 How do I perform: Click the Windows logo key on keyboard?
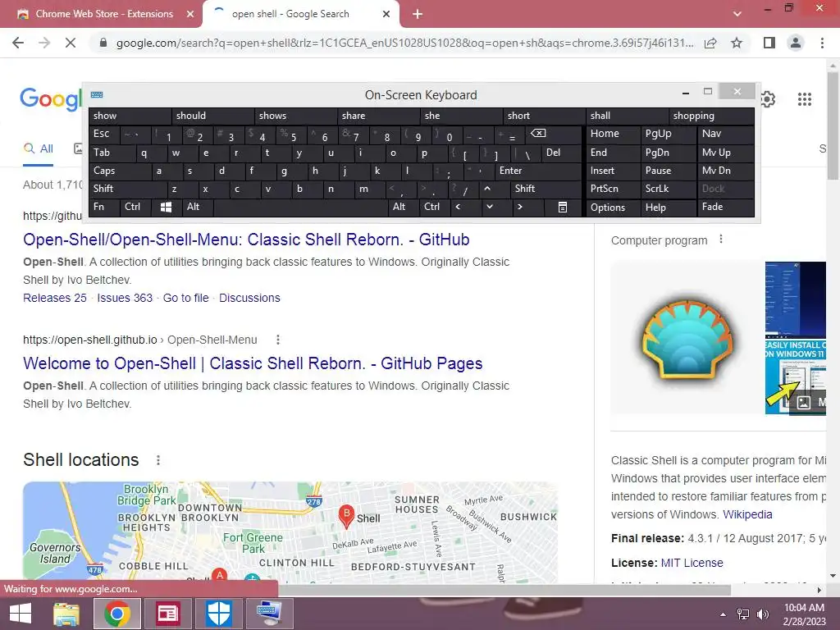click(x=166, y=207)
